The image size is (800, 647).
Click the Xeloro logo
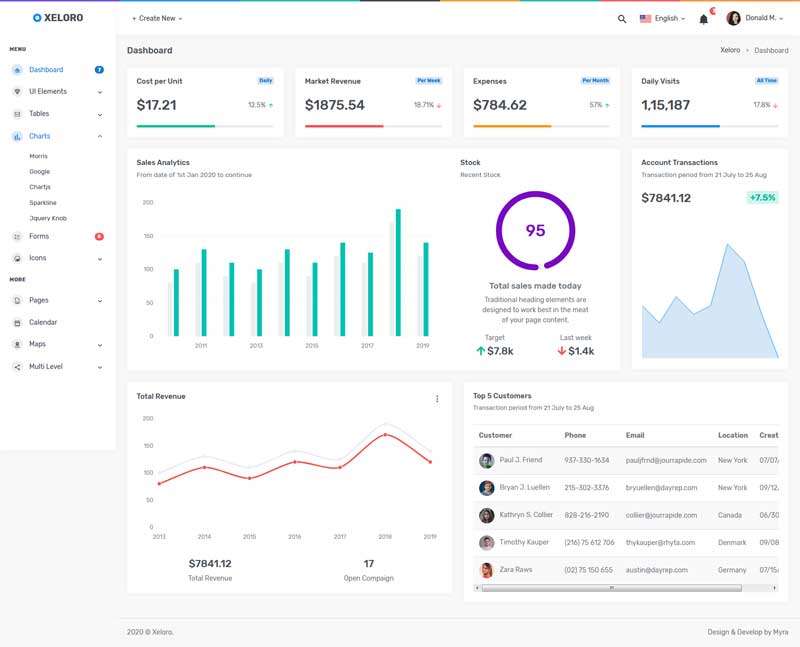point(58,18)
